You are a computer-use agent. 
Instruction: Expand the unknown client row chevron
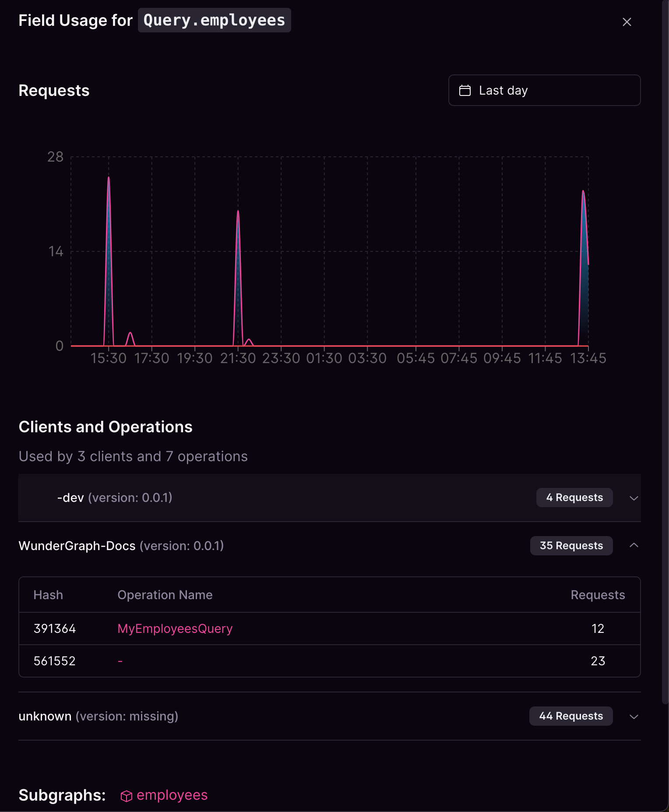[634, 717]
